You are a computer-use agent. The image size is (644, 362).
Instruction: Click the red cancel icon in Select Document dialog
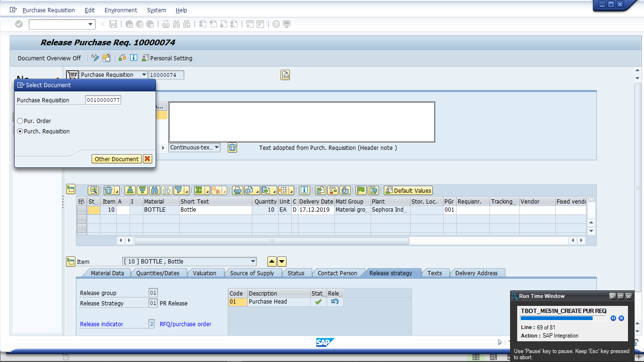pos(148,159)
